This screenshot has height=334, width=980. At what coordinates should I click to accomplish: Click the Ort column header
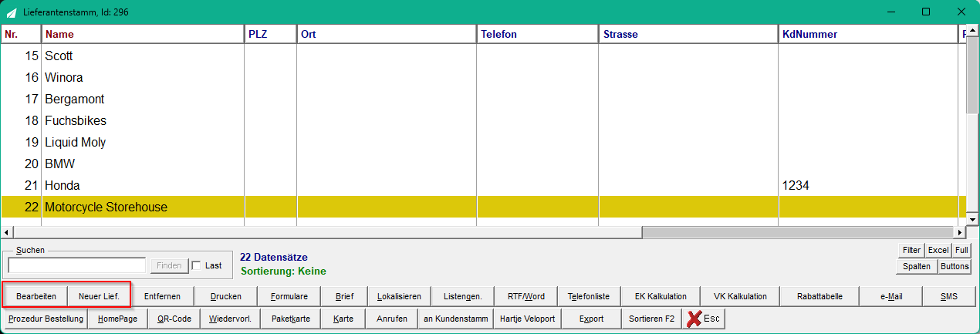[386, 35]
